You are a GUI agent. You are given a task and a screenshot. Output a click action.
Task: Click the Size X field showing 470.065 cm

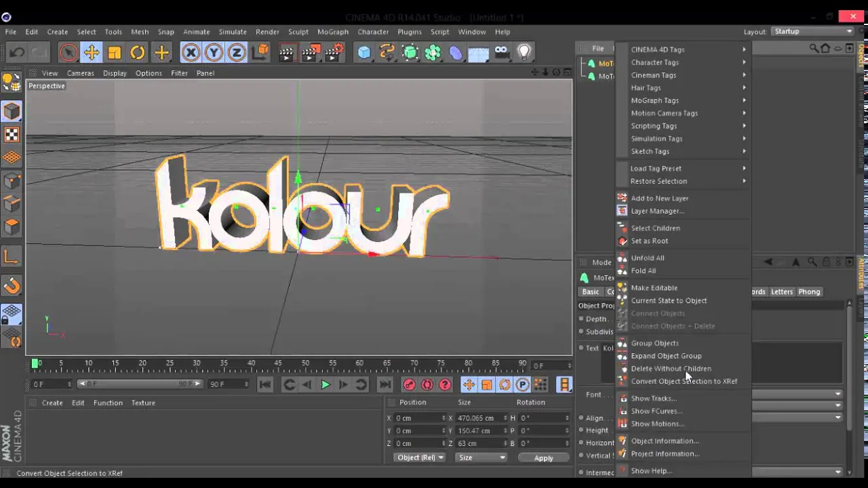pyautogui.click(x=480, y=418)
